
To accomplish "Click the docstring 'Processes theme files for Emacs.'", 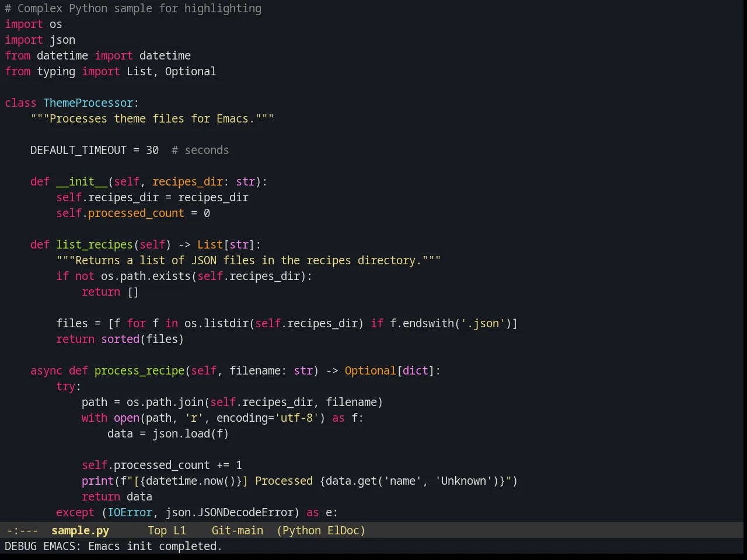I will pos(152,118).
